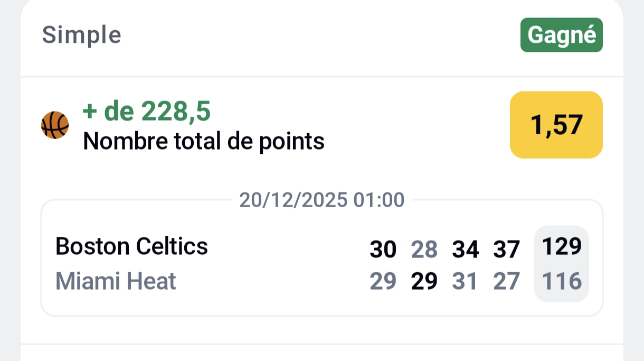This screenshot has width=644, height=361.
Task: Select the Simple bet type label
Action: point(82,35)
